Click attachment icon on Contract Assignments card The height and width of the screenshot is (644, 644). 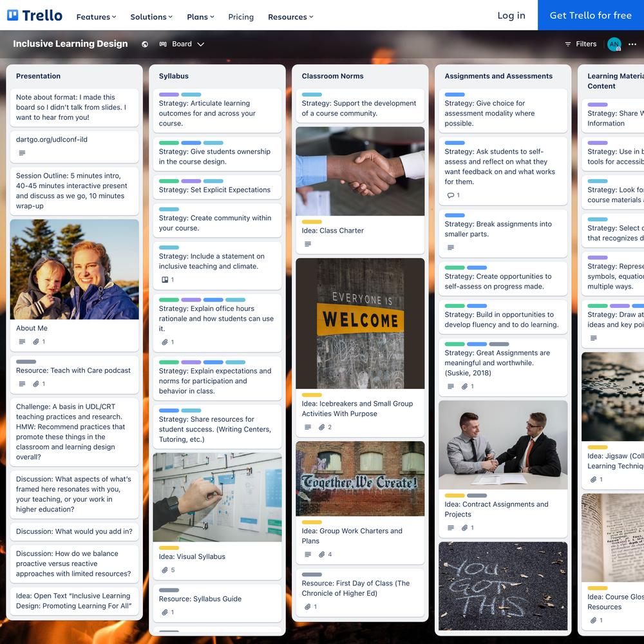point(465,528)
